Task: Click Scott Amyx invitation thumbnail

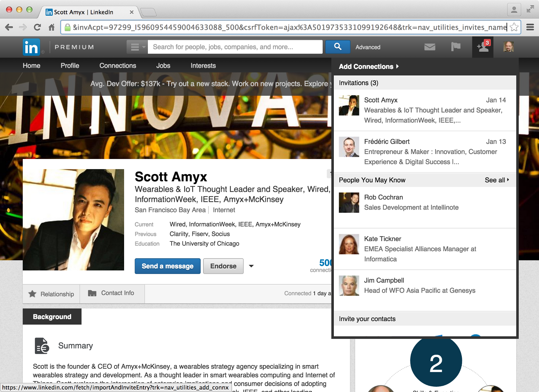Action: 349,105
